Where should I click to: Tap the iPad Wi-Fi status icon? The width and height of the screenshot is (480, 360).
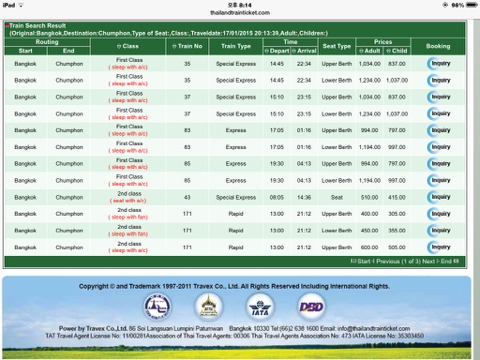coord(21,5)
